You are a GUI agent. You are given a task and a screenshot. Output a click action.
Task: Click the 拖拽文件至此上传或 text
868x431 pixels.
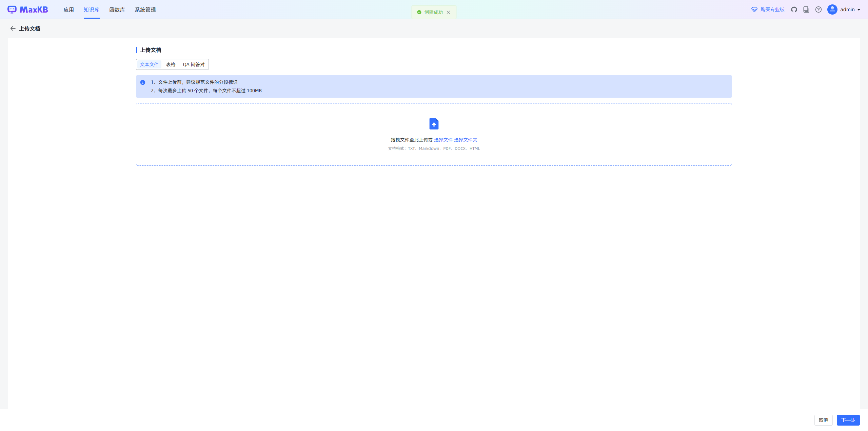[412, 140]
